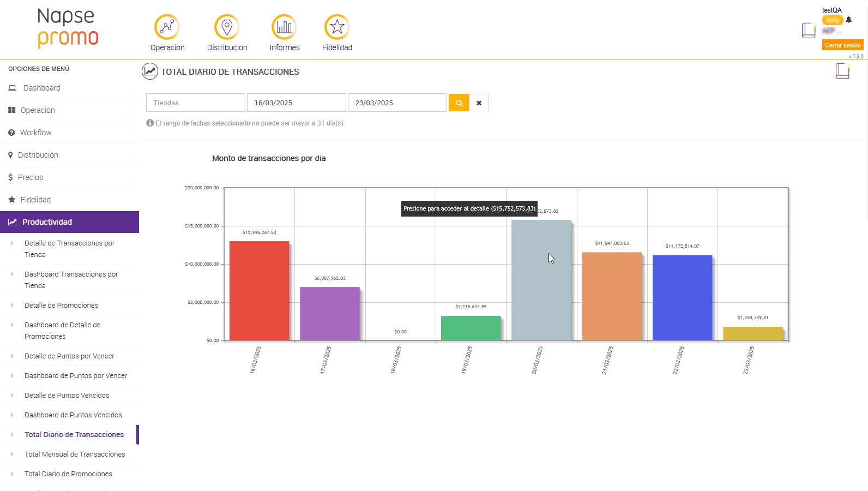Click the orange search magnifier button
The height and width of the screenshot is (491, 868).
(x=459, y=103)
